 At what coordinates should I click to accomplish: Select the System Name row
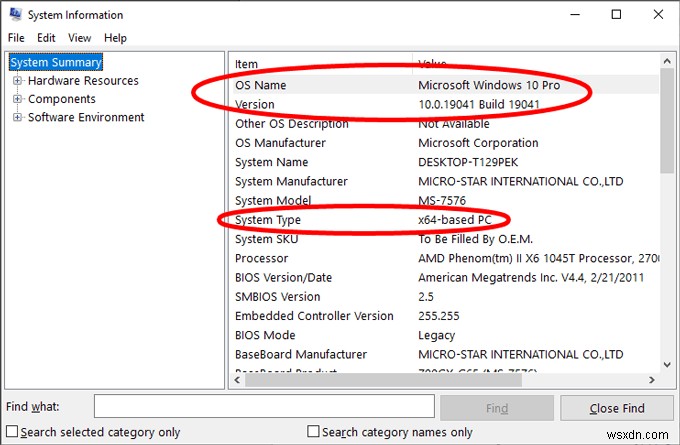tap(446, 162)
